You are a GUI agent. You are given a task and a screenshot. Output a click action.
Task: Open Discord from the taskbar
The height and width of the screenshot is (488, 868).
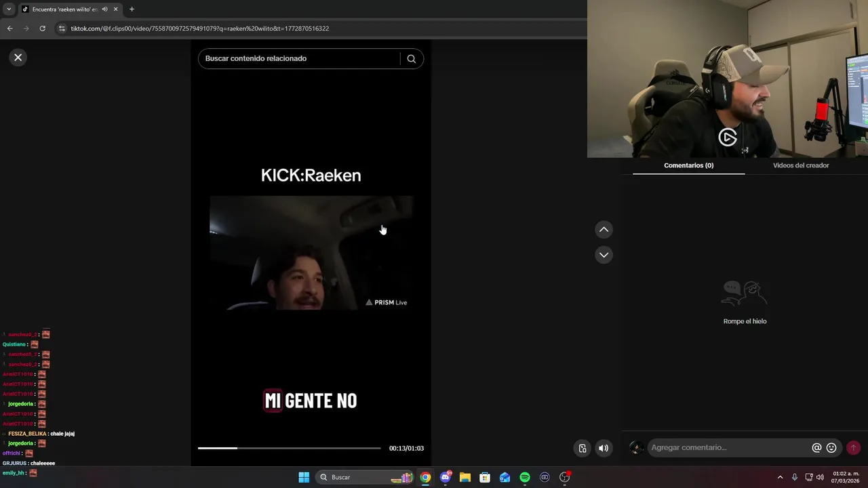pos(446,477)
